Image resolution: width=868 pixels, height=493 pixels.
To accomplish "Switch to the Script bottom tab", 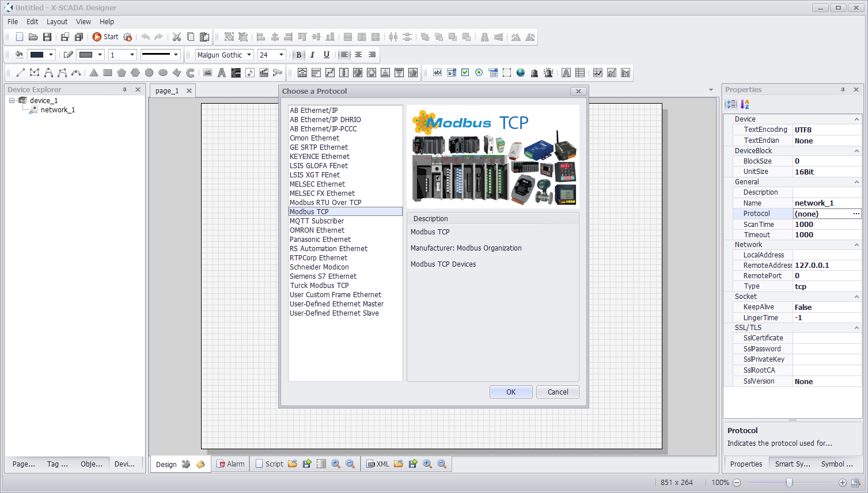I will [x=269, y=464].
